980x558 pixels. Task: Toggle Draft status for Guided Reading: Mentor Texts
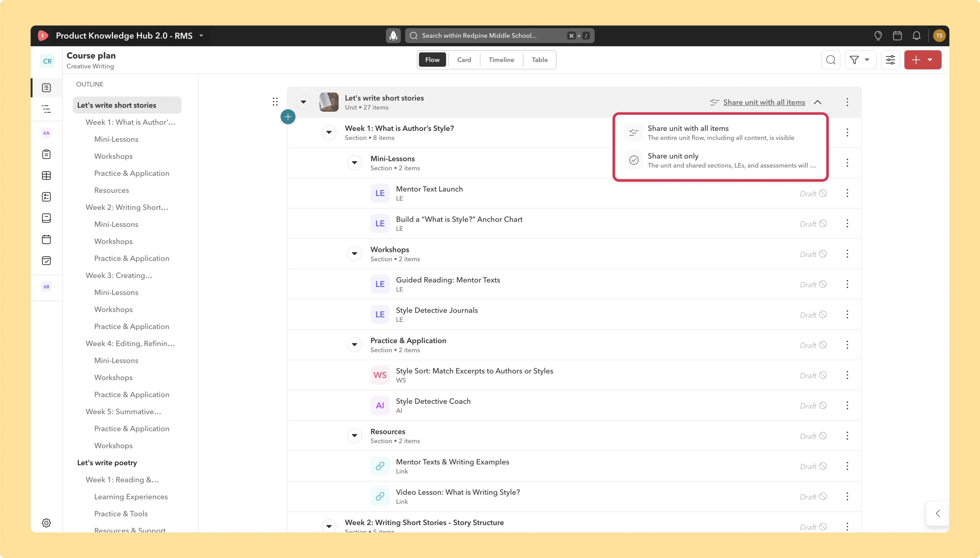[x=813, y=284]
